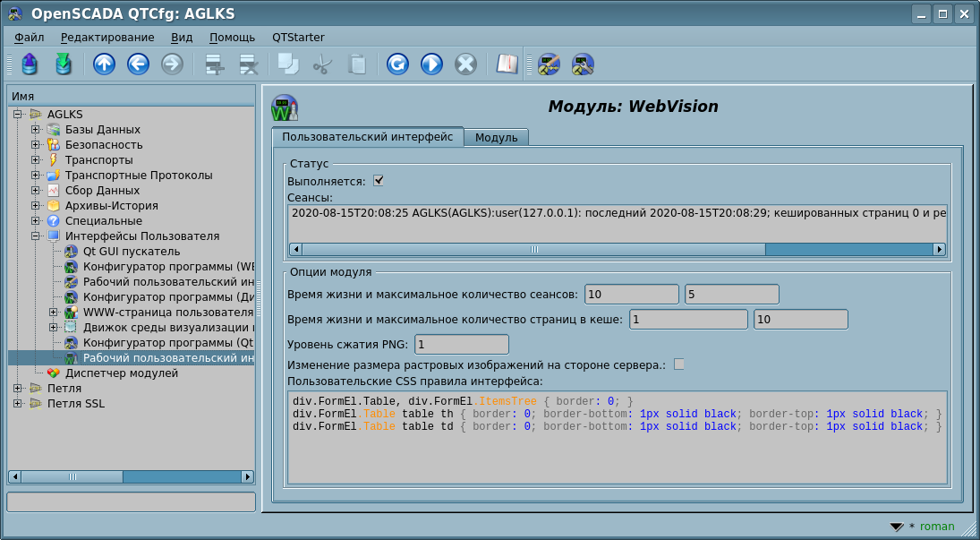The width and height of the screenshot is (980, 540).
Task: Open the QTStarter menu
Action: pyautogui.click(x=298, y=38)
